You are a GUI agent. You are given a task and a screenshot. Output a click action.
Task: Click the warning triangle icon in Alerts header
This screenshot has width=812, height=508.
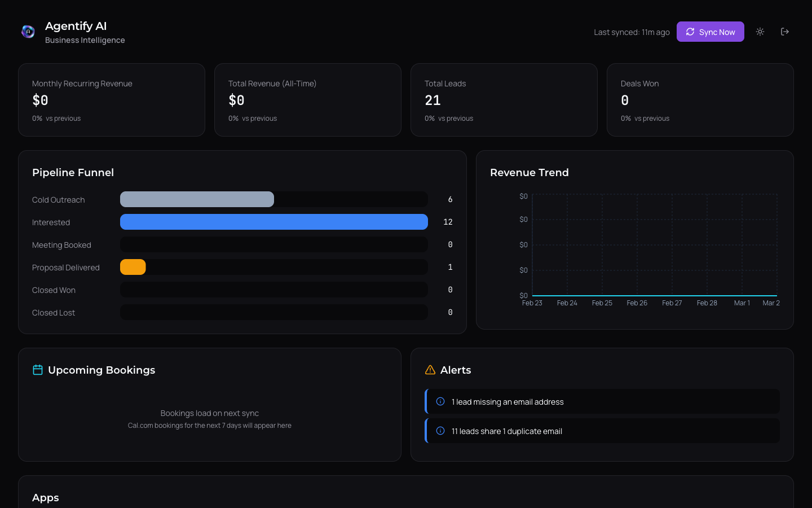coord(430,370)
